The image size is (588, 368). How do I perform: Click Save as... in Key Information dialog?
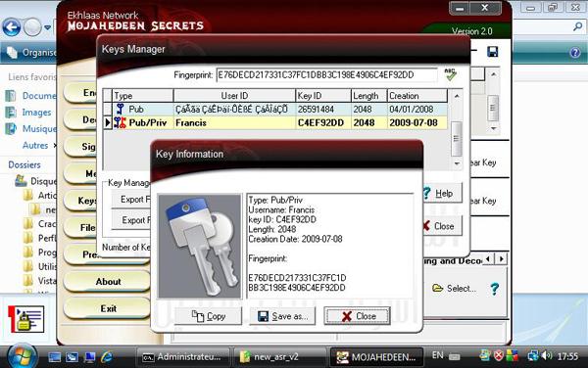(x=282, y=316)
